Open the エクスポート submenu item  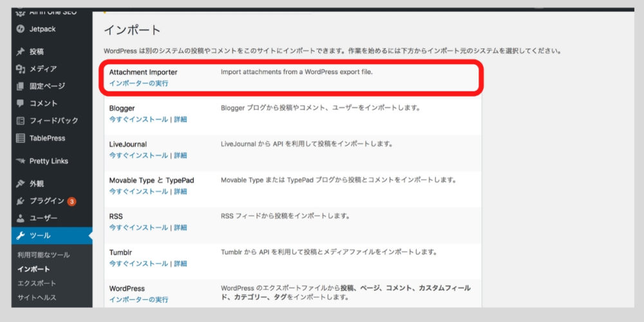click(37, 283)
